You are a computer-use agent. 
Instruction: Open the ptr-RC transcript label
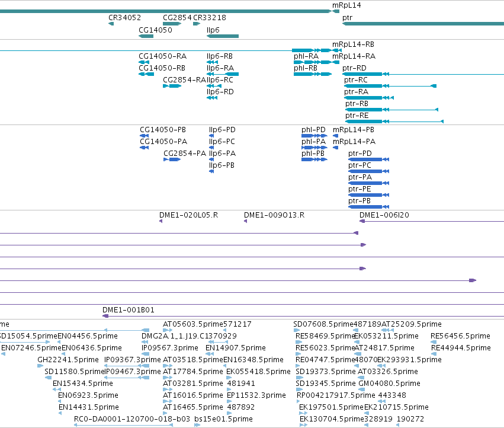coord(356,80)
